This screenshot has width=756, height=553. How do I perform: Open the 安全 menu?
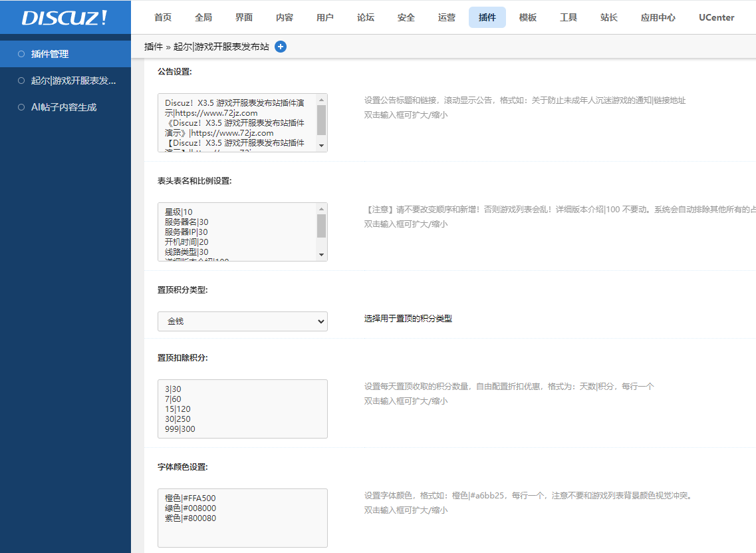tap(406, 17)
